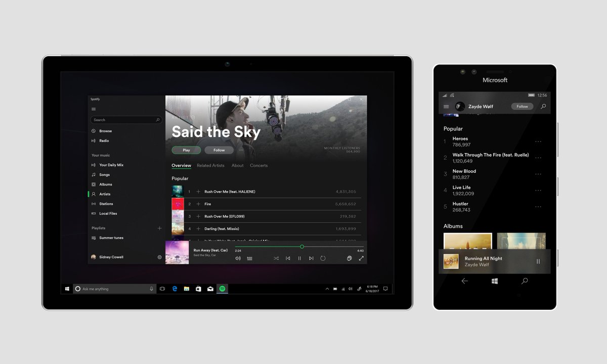
Task: Open settings gear next to Sidney Cowell
Action: tap(160, 257)
